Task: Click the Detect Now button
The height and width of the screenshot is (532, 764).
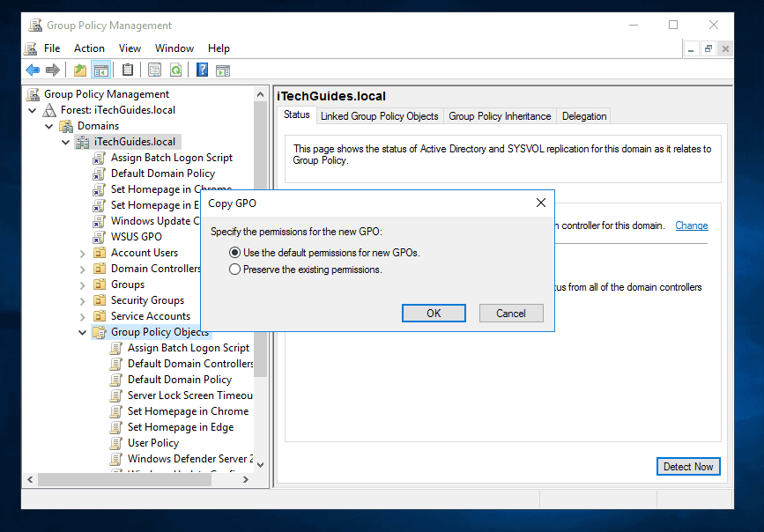Action: (688, 466)
